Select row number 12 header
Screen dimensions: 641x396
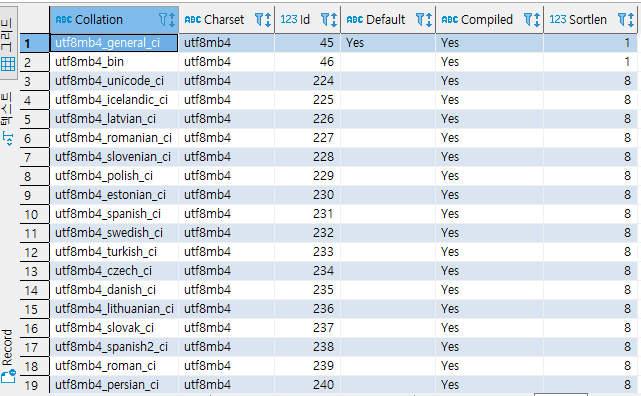(x=35, y=252)
